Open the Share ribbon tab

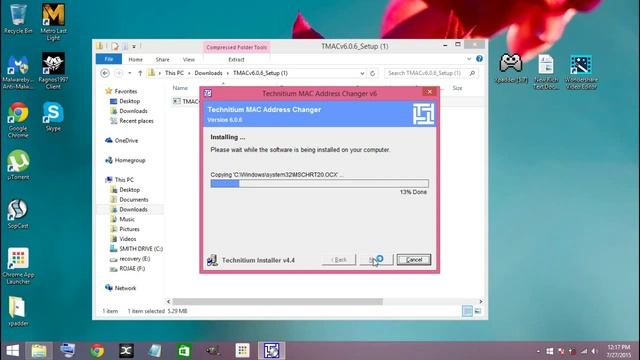[162, 59]
